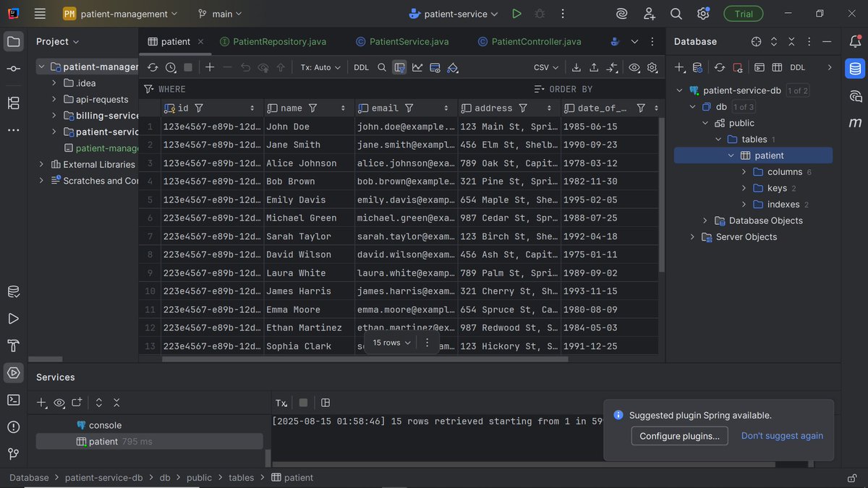Open the Show Chart view icon
The width and height of the screenshot is (868, 488).
tap(417, 67)
